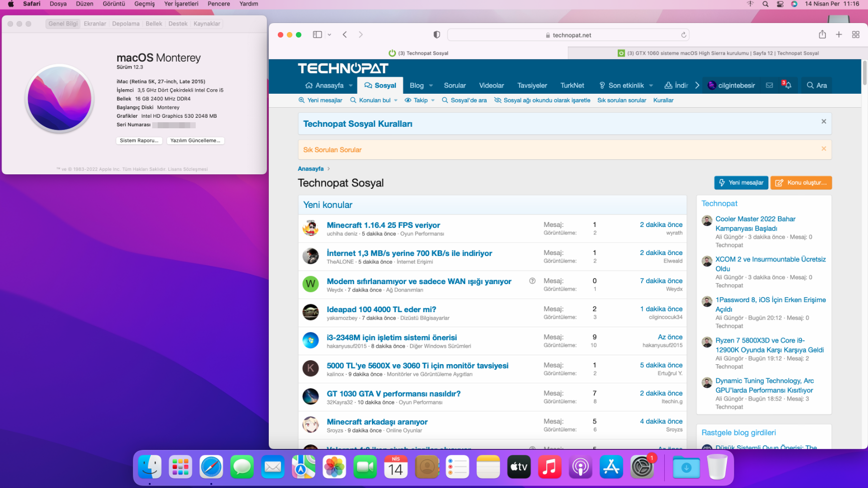Screen dimensions: 868x488
Task: Open the thread Minecraft 1.16.4 25 FPS veriyor
Action: [383, 225]
